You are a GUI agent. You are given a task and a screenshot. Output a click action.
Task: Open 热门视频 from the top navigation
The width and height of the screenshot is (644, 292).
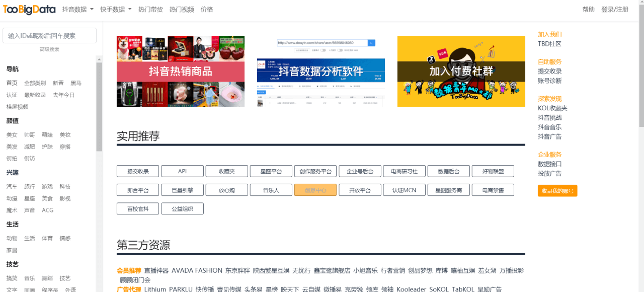pyautogui.click(x=182, y=10)
